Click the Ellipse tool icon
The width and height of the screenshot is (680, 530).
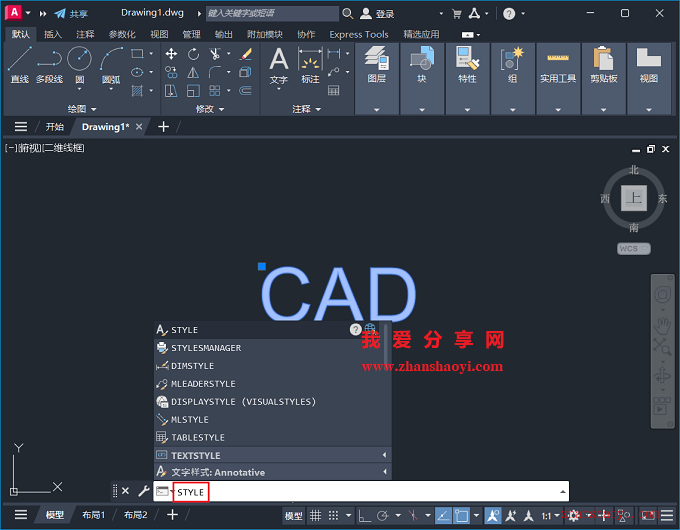(137, 72)
